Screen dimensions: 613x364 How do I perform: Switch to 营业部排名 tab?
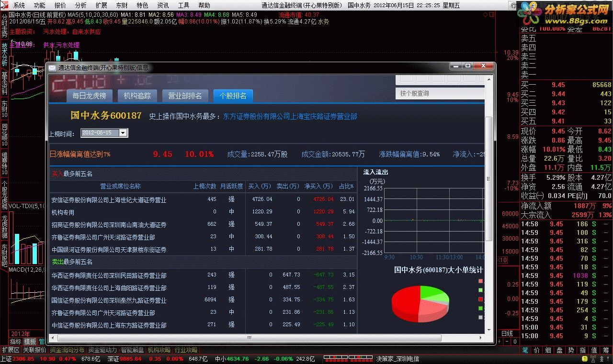pos(185,96)
